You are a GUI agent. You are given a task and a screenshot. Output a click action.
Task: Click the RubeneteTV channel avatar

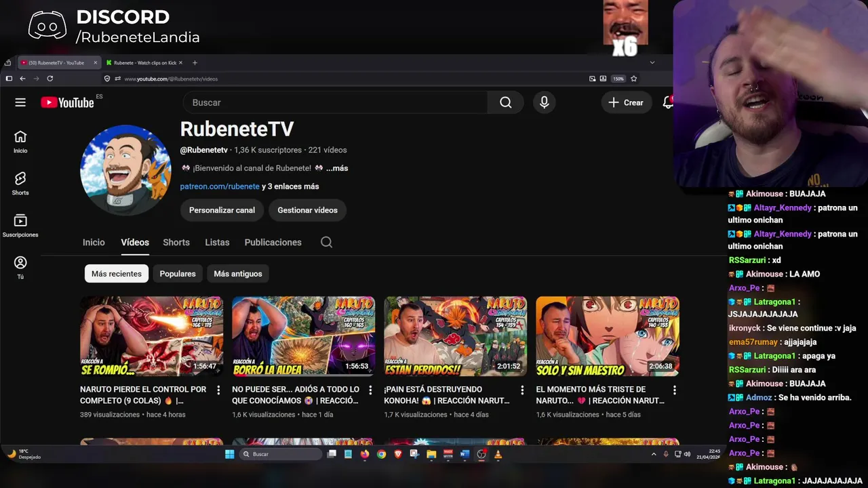pos(125,170)
